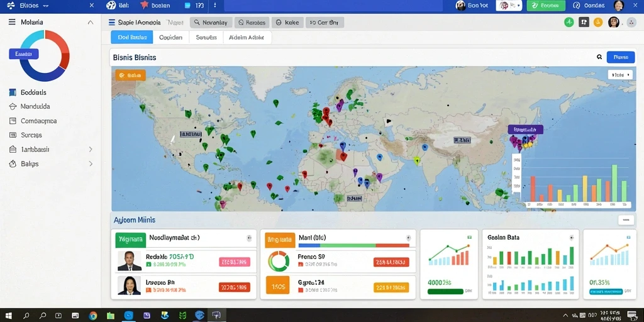This screenshot has height=322, width=644.
Task: Click the app logo in top-left corner
Action: [11, 5]
